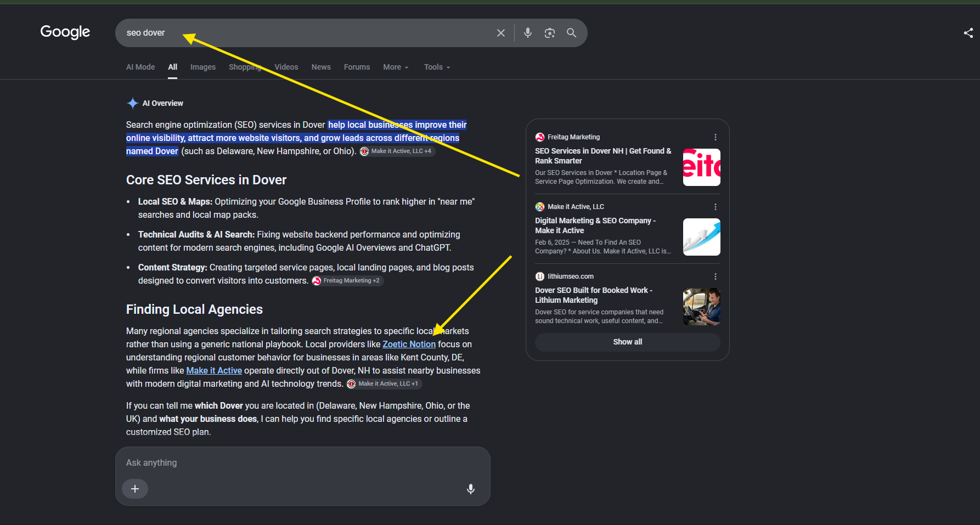The height and width of the screenshot is (525, 980).
Task: Switch to the Images tab
Action: tap(203, 67)
